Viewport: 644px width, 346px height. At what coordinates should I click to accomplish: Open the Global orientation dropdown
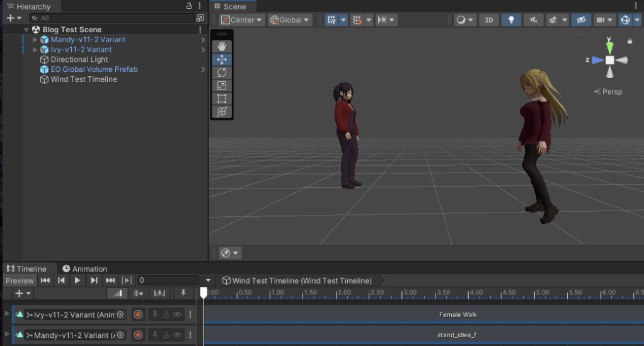tap(290, 20)
